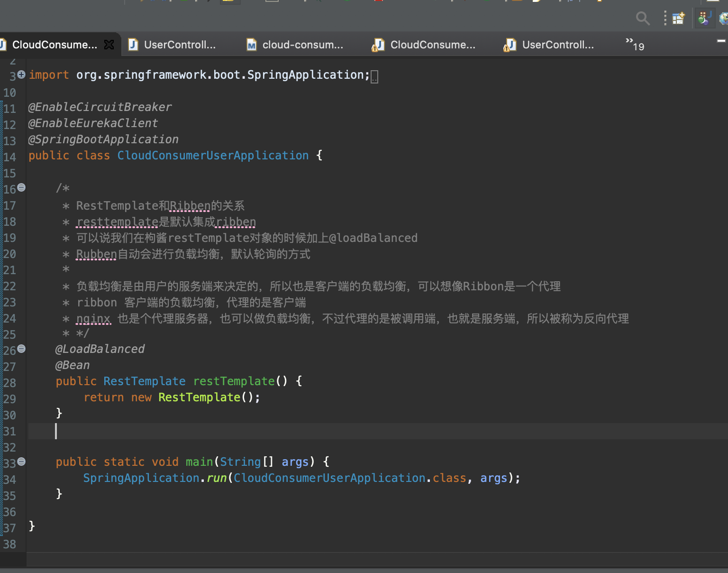Viewport: 728px width, 573px height.
Task: Select the first UserControll... editor tab
Action: pos(180,45)
